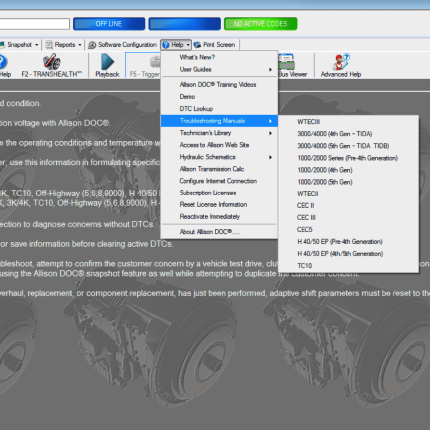Open Subscription Licenses
This screenshot has width=430, height=430.
click(x=219, y=193)
